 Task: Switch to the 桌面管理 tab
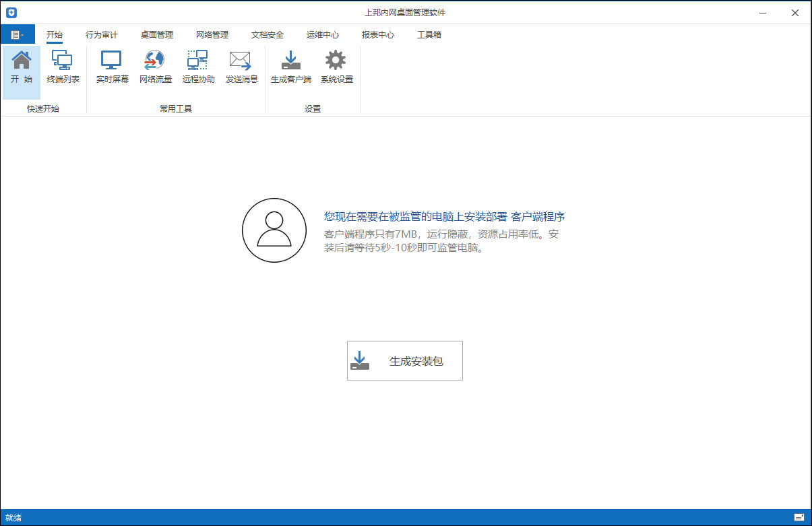click(x=157, y=35)
